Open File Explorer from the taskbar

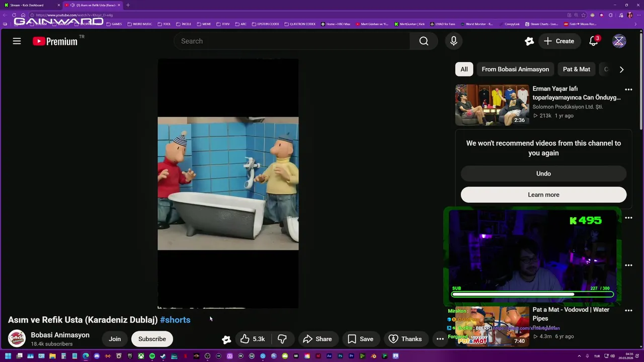coord(52,356)
